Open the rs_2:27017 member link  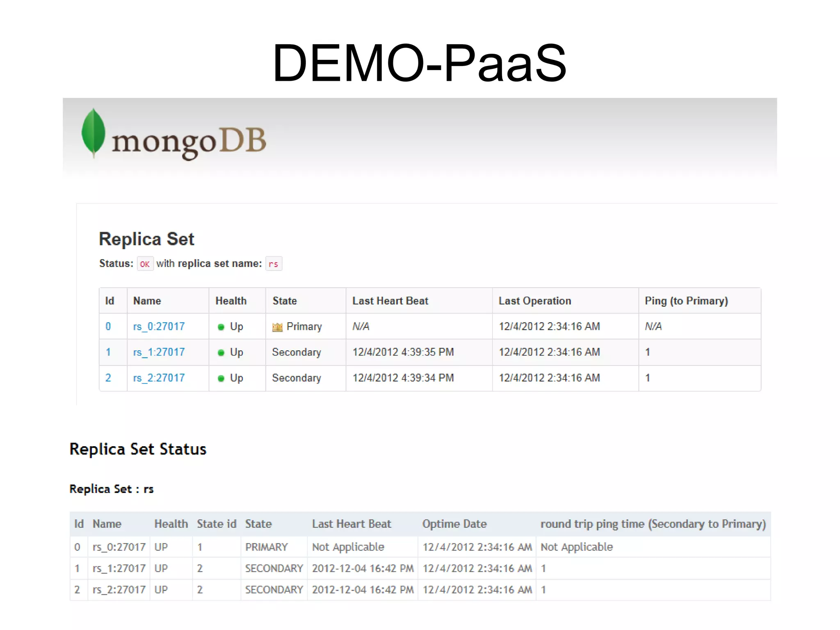click(159, 378)
